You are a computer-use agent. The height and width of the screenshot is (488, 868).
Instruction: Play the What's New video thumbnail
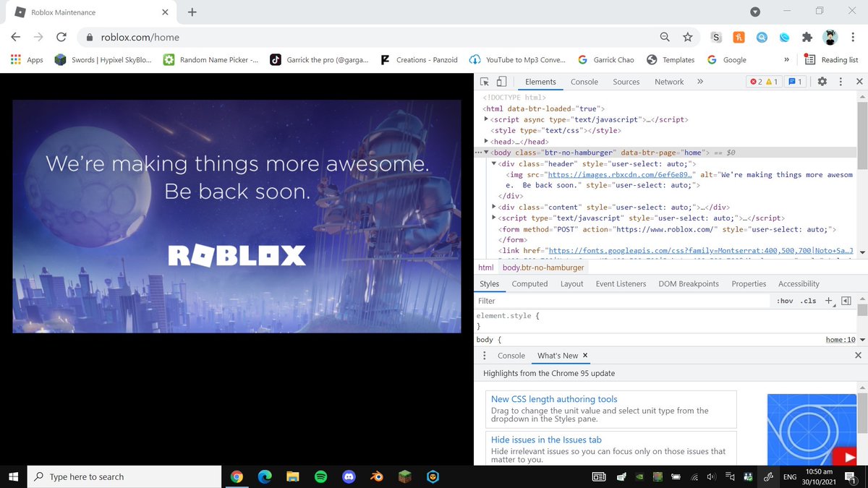point(812,429)
